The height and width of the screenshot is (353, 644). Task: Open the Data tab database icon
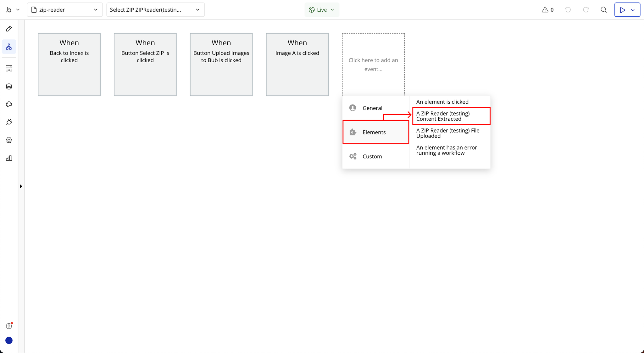pyautogui.click(x=9, y=87)
